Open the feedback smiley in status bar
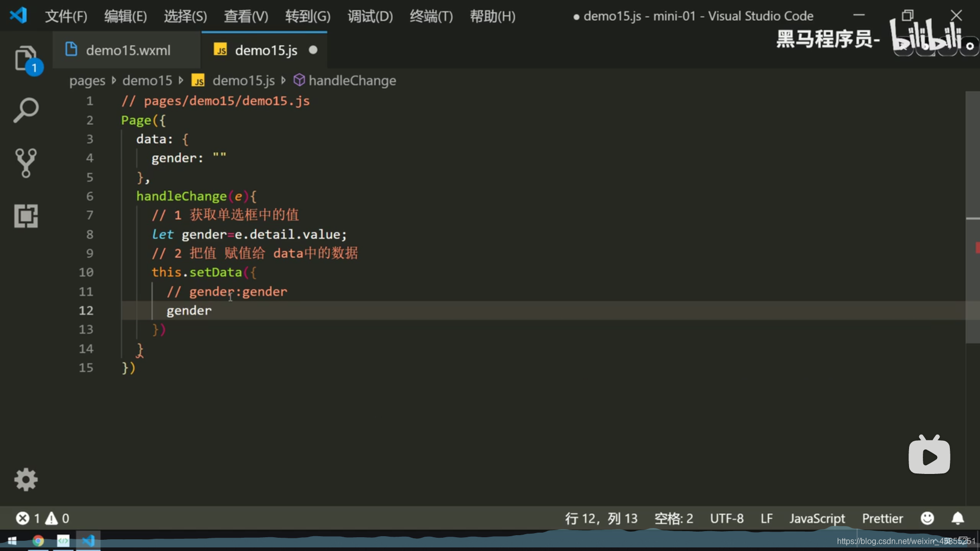Screen dimensions: 980x551 [x=927, y=518]
